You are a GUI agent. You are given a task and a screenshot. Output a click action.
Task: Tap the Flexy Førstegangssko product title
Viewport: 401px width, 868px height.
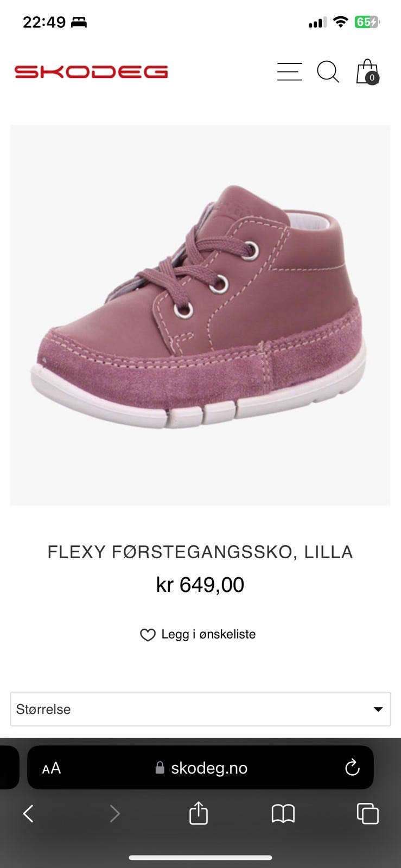coord(200,552)
